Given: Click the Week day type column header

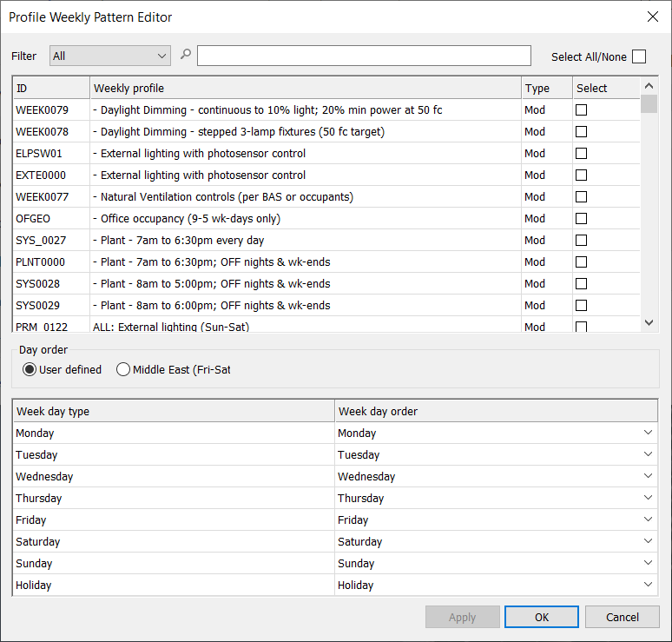Looking at the screenshot, I should [174, 411].
